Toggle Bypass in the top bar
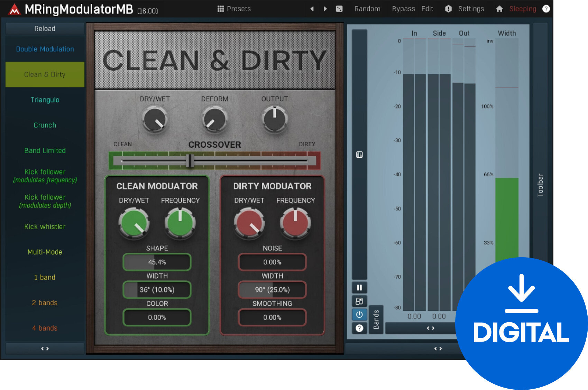 pos(403,9)
